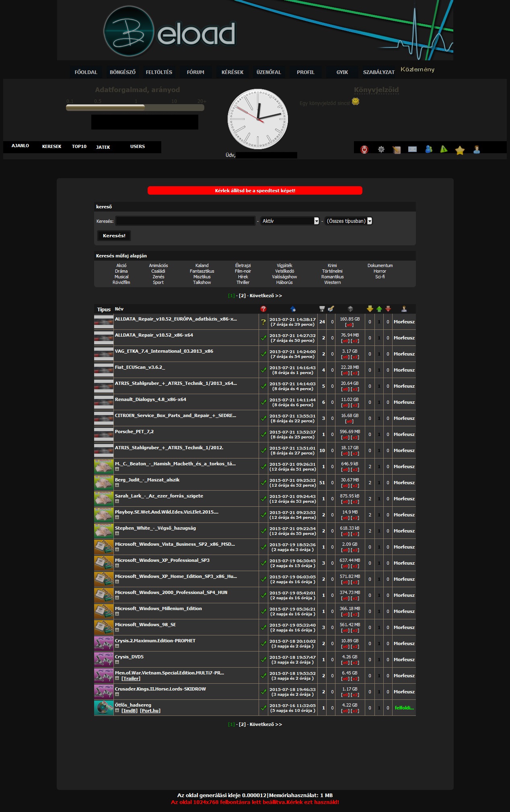Click the two-person friends icon
510x812 pixels.
pos(429,149)
